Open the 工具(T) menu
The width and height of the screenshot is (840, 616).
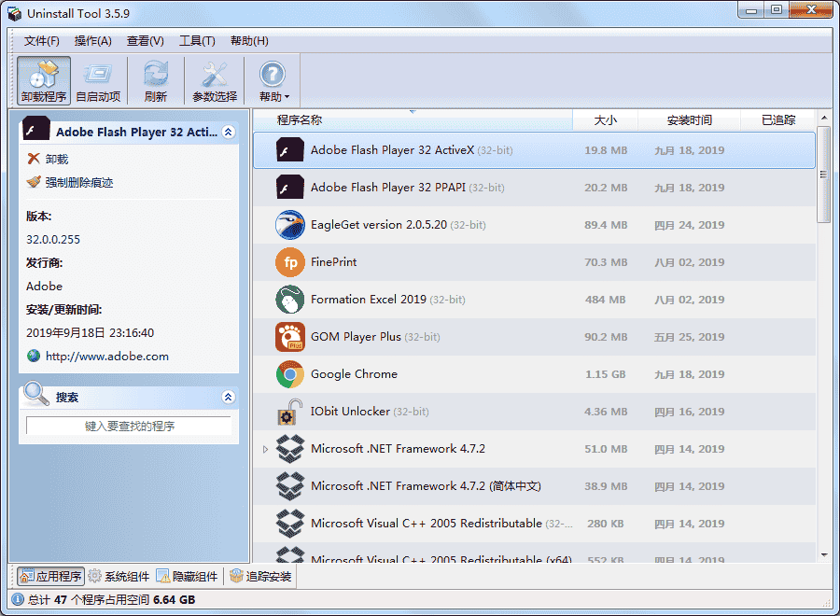tap(197, 41)
